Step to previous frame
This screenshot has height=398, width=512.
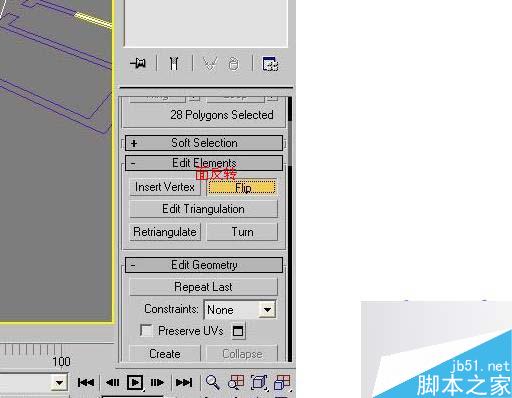pos(112,382)
